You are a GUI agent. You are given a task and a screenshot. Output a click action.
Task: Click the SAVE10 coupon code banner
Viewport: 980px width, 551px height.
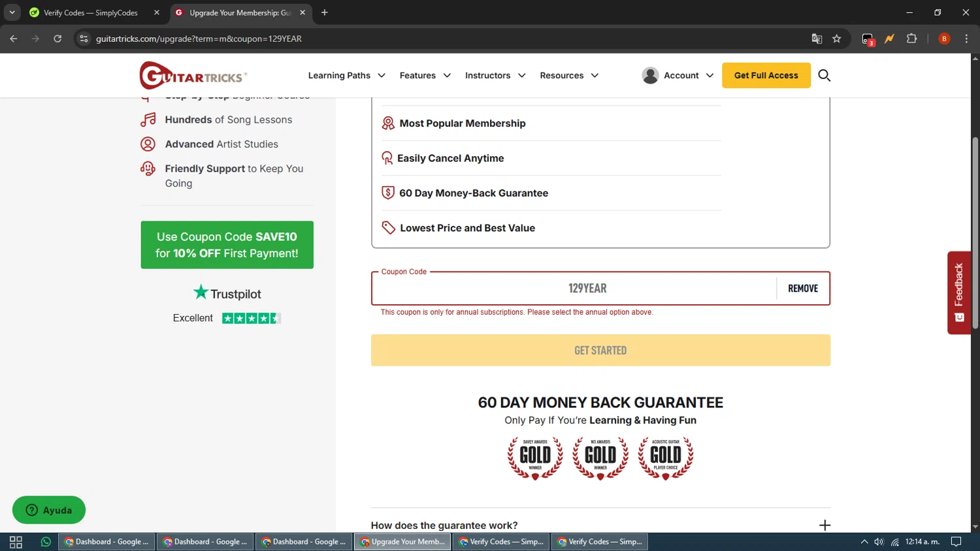pyautogui.click(x=227, y=245)
